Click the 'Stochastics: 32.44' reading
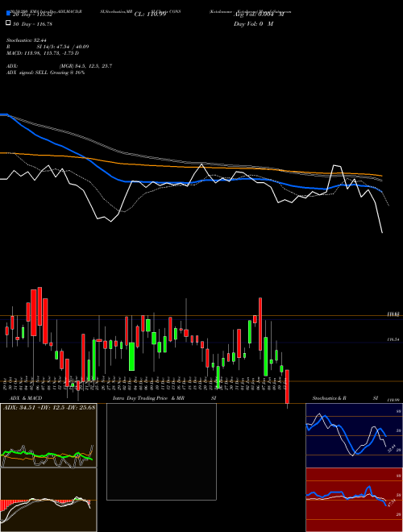Viewport: 403px width, 532px height. point(27,40)
